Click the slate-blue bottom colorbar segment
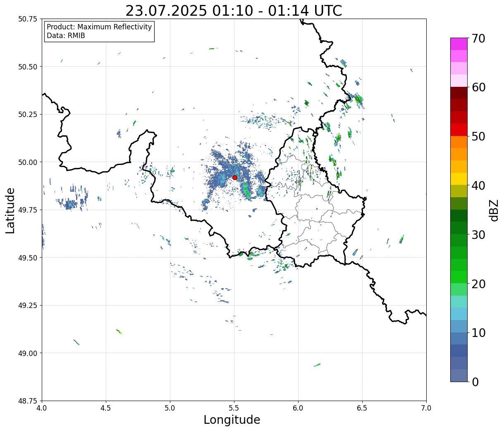This screenshot has width=504, height=430. [x=459, y=375]
